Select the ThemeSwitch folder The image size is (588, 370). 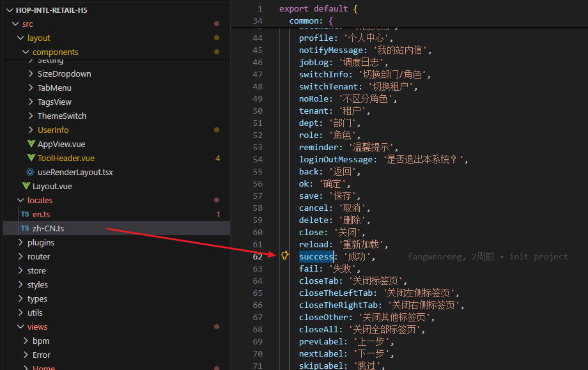click(x=61, y=116)
